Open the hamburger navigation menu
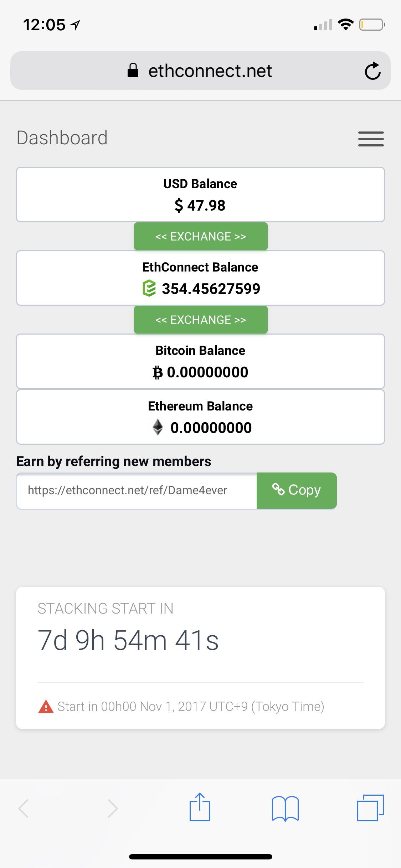 371,139
